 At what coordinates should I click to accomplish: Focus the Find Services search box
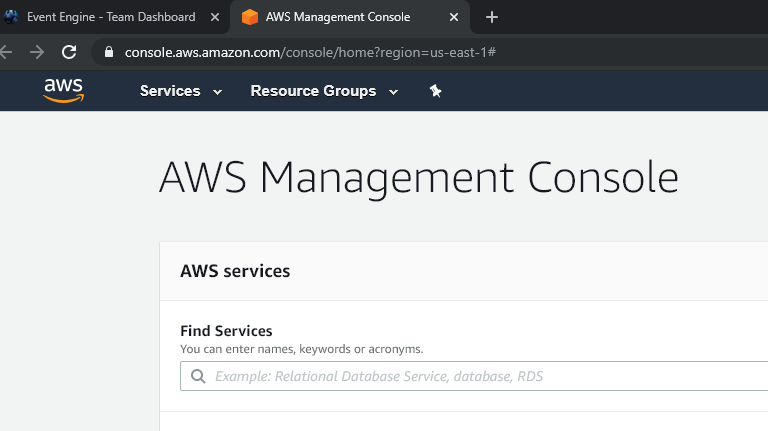tap(480, 377)
